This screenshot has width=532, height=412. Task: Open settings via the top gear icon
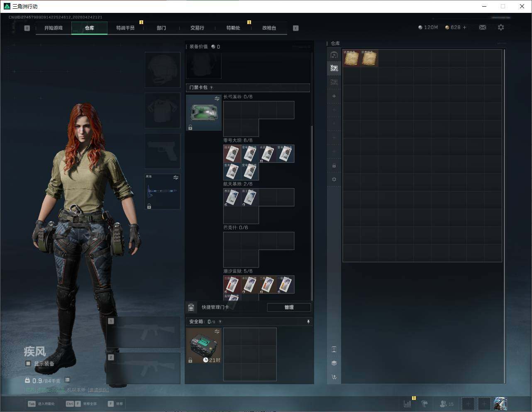pos(501,27)
